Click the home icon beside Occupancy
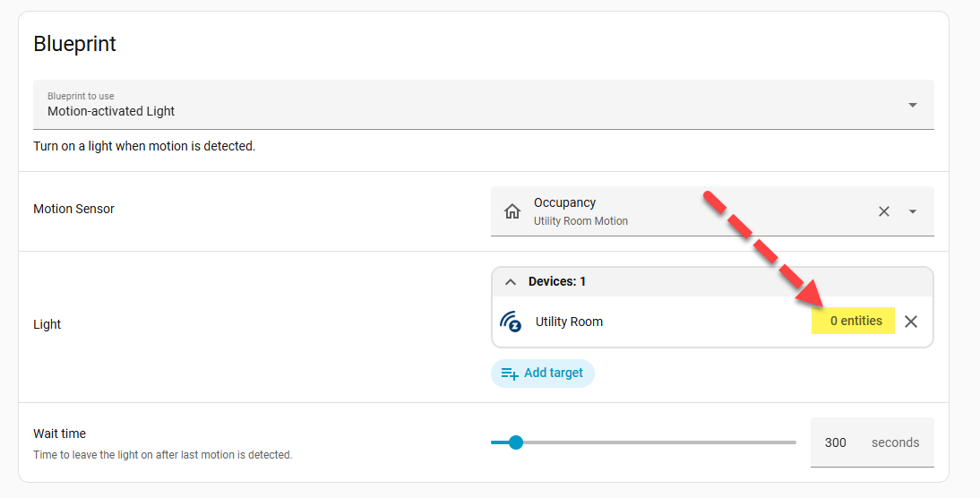 (512, 211)
